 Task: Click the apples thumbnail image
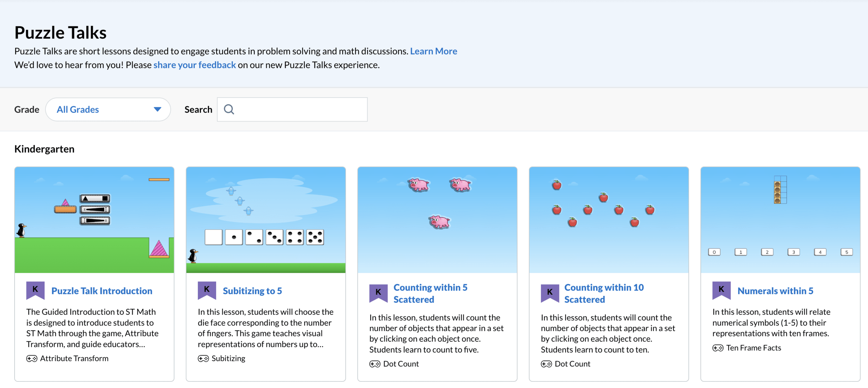(609, 220)
